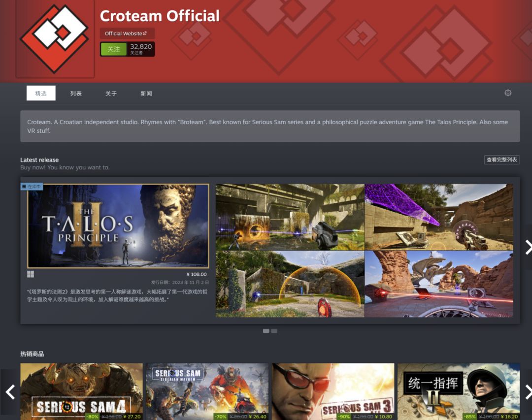Open the settings gear icon
The image size is (532, 420).
tap(507, 93)
